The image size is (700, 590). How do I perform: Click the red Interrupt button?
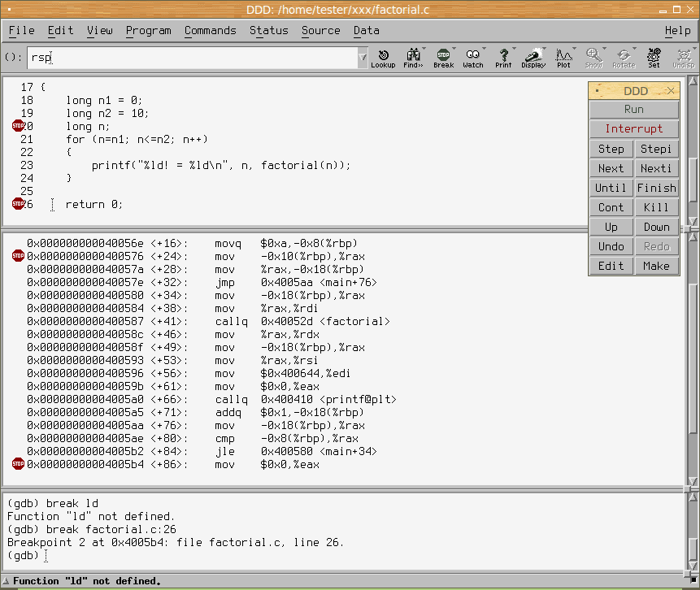point(633,128)
